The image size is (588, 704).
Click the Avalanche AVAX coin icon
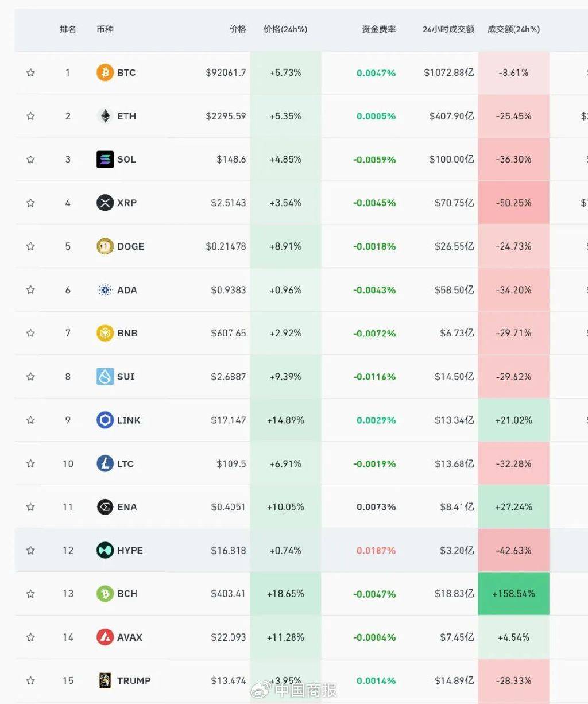click(105, 637)
